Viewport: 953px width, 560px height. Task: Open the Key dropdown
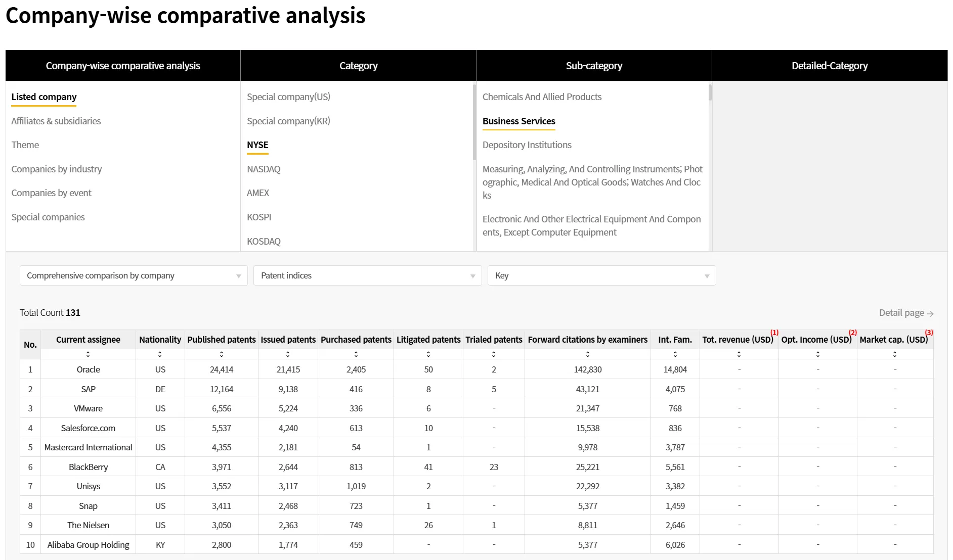pos(602,275)
